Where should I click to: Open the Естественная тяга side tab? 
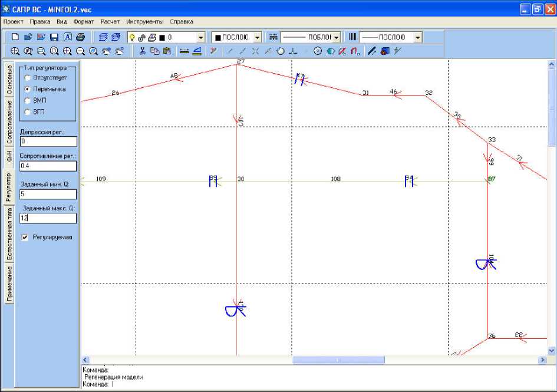(x=9, y=234)
